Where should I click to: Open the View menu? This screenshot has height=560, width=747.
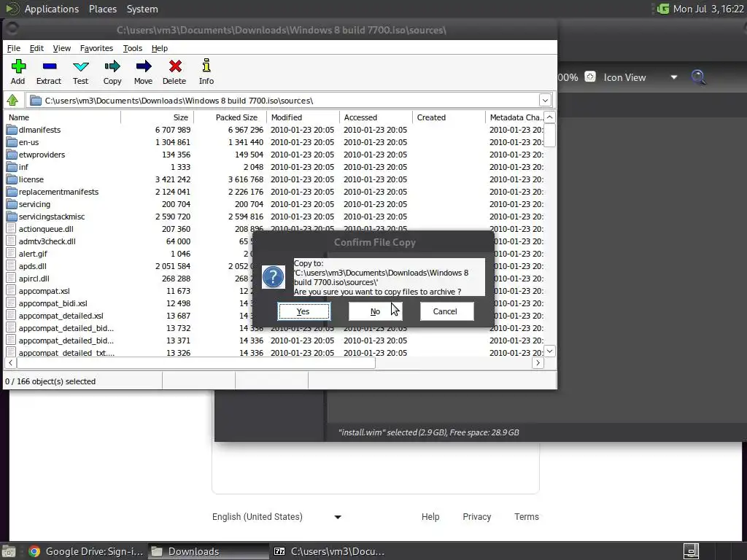coord(62,48)
